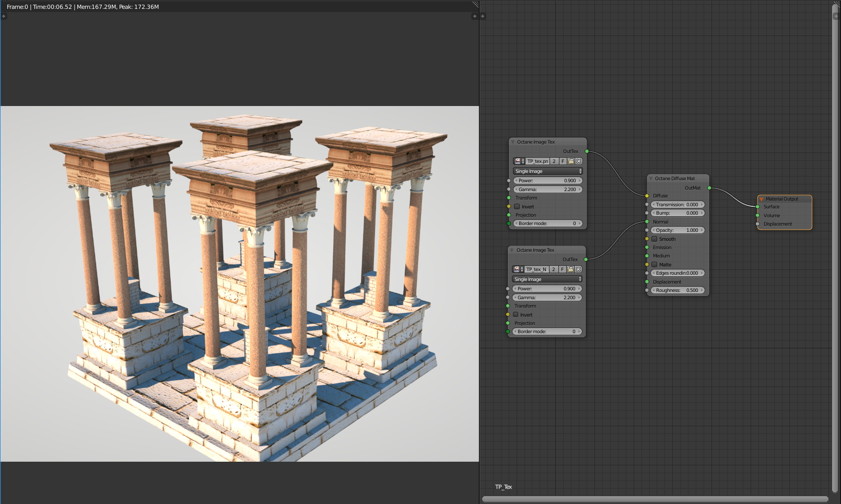
Task: Toggle the Matte checkbox
Action: click(x=654, y=265)
